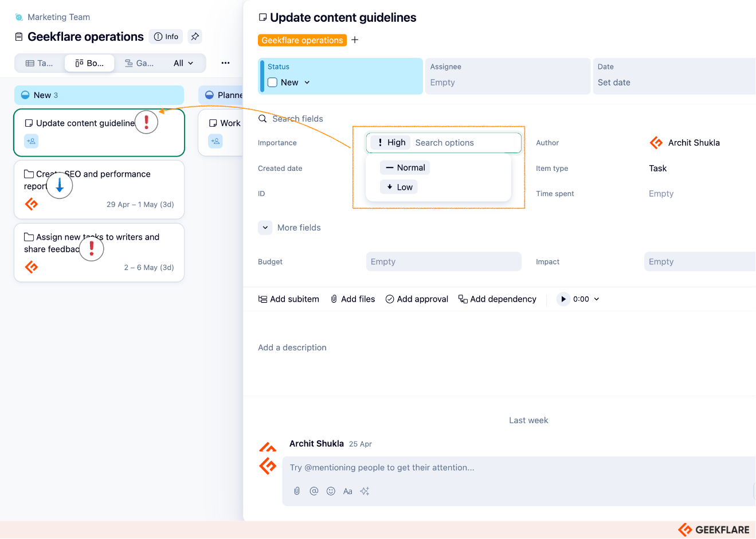The height and width of the screenshot is (539, 756).
Task: Open the AI sparkle assistant in the comment
Action: click(x=365, y=491)
